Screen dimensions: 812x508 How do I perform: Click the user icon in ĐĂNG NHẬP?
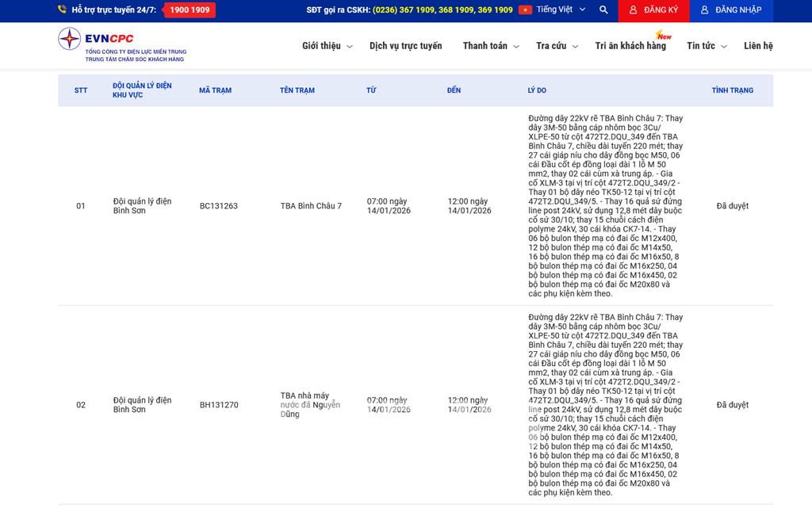(705, 10)
